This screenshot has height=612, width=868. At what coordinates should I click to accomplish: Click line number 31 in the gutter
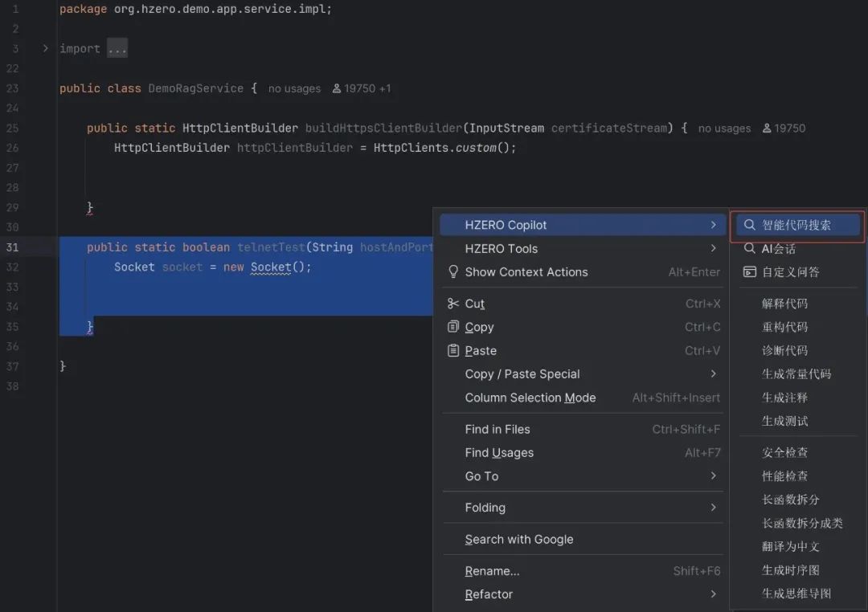pos(12,247)
